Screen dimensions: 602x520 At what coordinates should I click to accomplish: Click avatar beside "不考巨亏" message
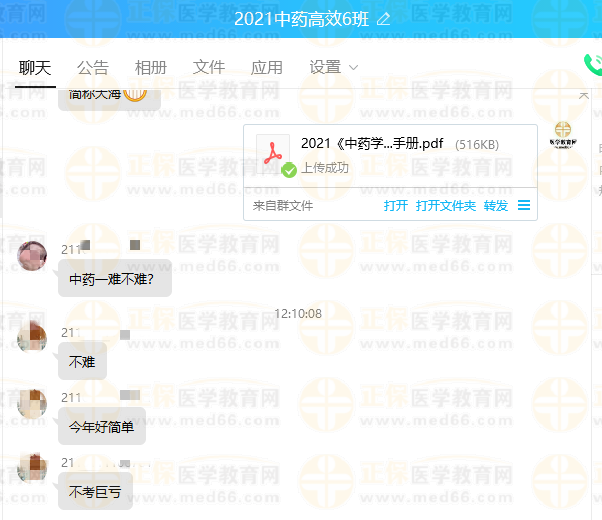pos(32,470)
